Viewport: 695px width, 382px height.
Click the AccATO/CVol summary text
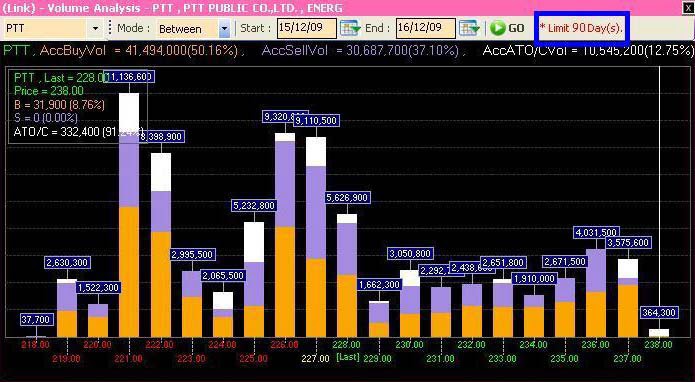coord(589,51)
